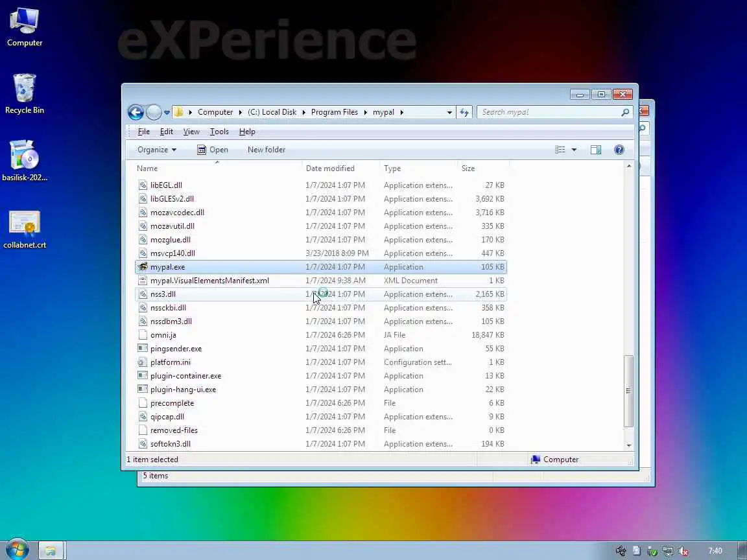Open the Edit menu

coord(166,132)
